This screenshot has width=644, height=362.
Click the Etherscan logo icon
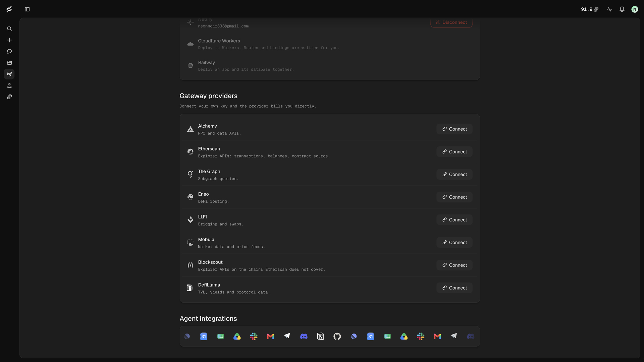point(191,152)
